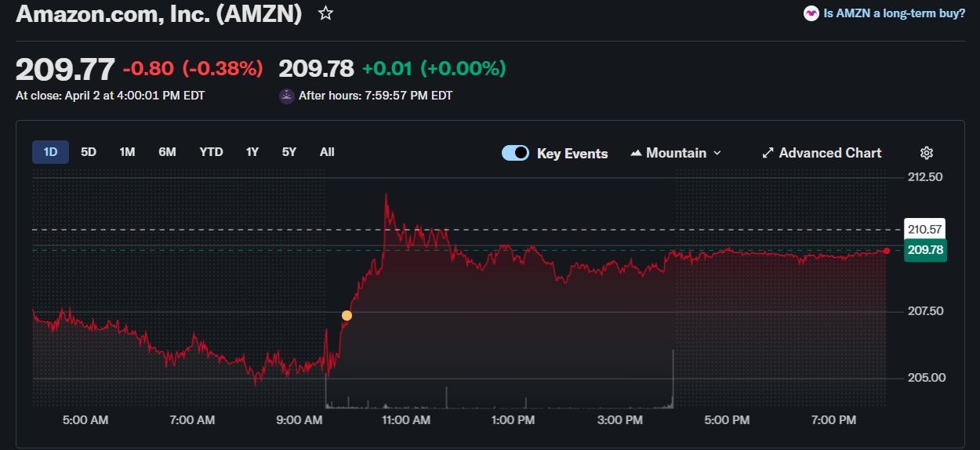The image size is (980, 450).
Task: Click the expand arrows icon for Advanced Chart
Action: click(x=768, y=153)
